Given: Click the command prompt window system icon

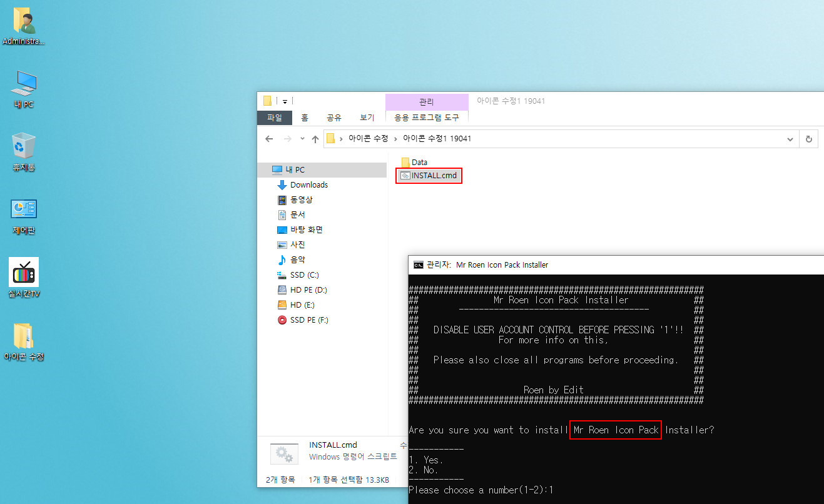Looking at the screenshot, I should pos(419,265).
